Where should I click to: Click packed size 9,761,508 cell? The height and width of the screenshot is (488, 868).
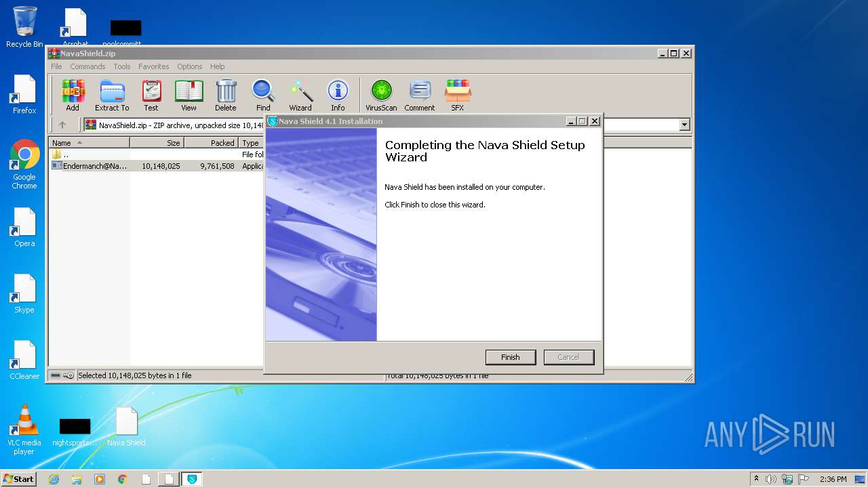coord(217,165)
